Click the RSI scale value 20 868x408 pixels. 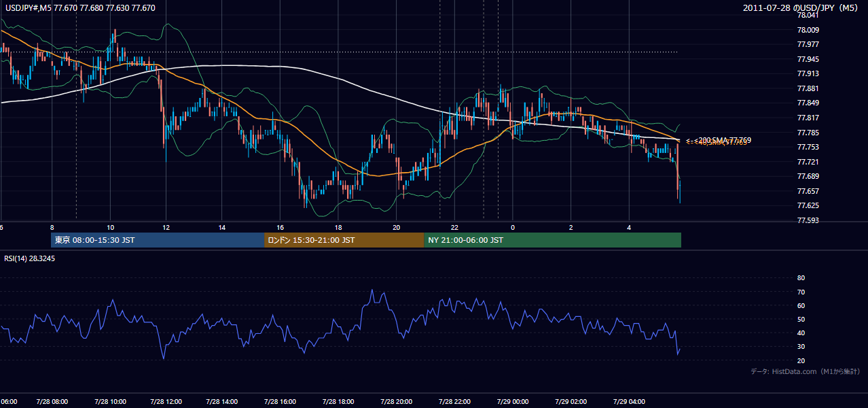[x=801, y=360]
